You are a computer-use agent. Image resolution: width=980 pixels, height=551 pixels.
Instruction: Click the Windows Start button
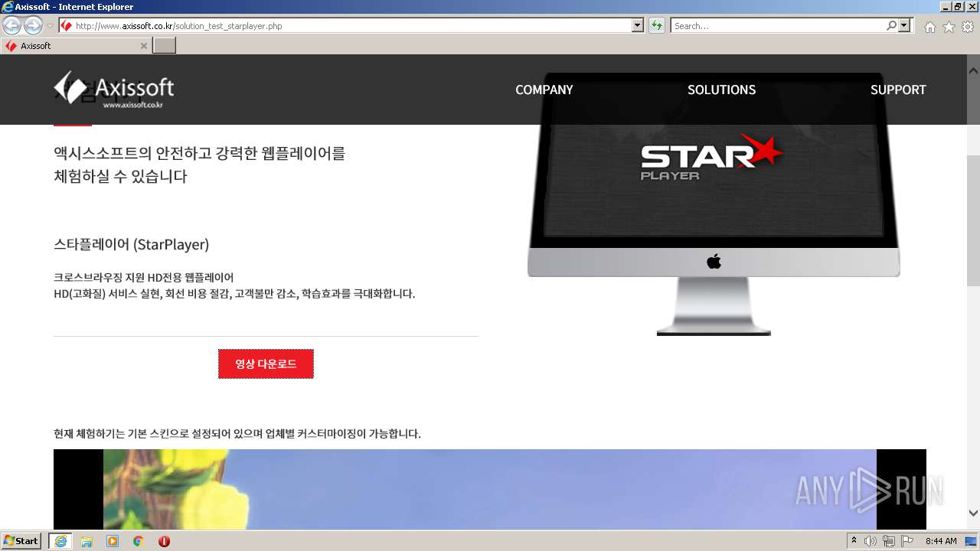(21, 541)
